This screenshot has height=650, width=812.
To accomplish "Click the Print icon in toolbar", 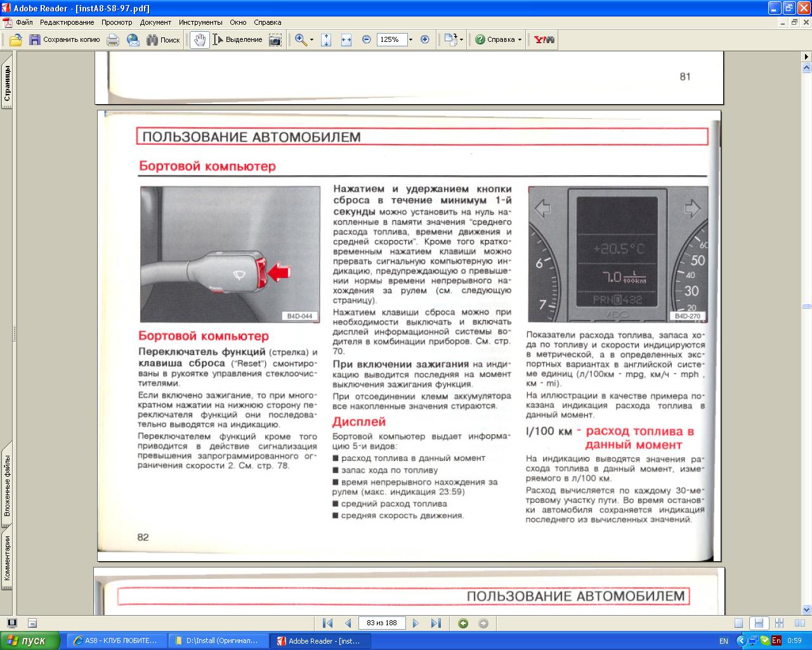I will tap(113, 39).
